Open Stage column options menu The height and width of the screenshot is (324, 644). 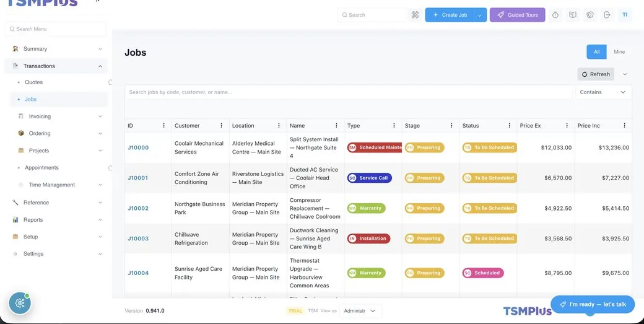tap(451, 126)
